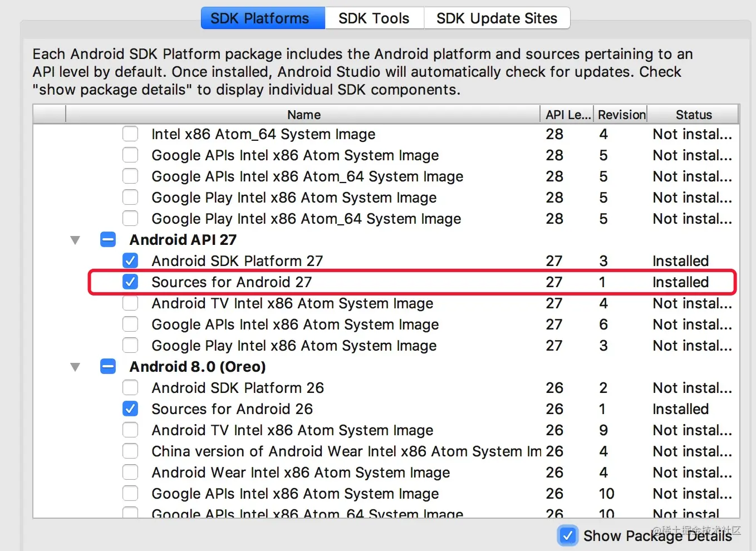Check Google APIs Intel x86 Atom image, API 28
The image size is (756, 551).
click(x=130, y=155)
